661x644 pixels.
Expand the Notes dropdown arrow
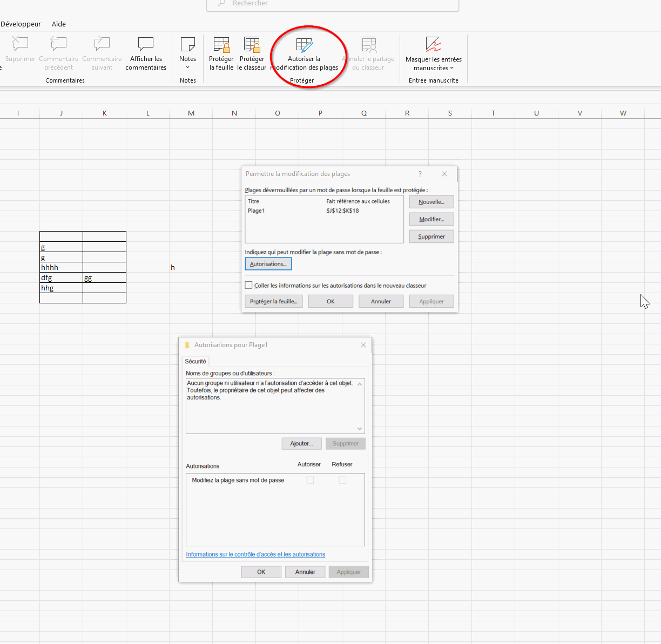coord(187,68)
